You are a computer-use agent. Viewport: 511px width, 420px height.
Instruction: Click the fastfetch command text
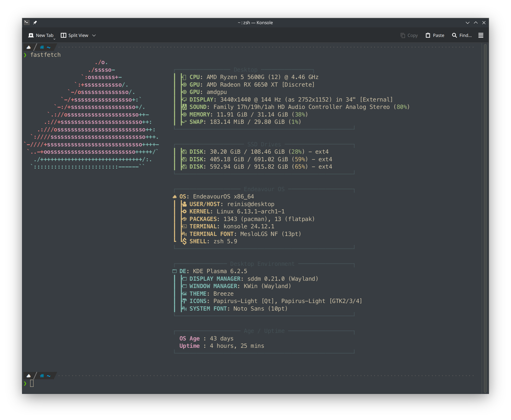coord(45,55)
